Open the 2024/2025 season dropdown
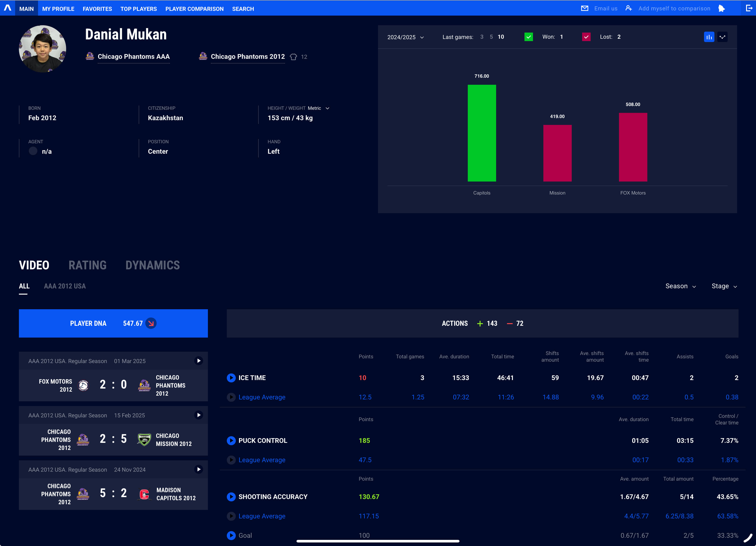Screen dimensions: 756x546 pos(405,37)
